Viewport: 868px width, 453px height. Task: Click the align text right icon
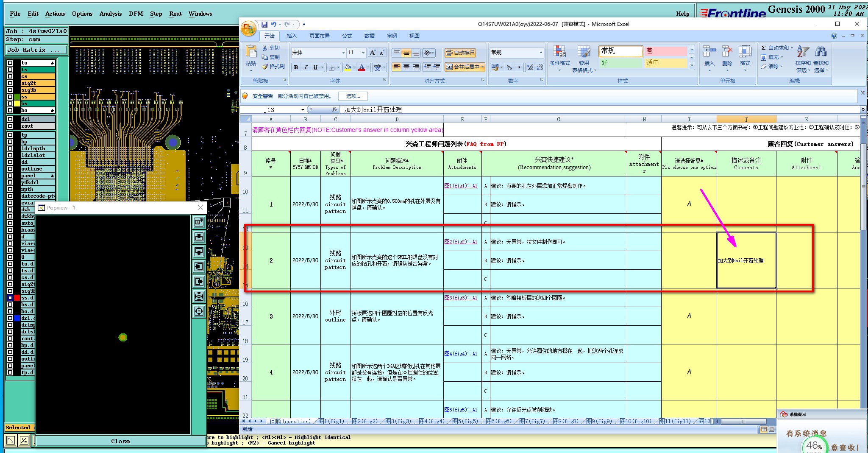pyautogui.click(x=416, y=67)
